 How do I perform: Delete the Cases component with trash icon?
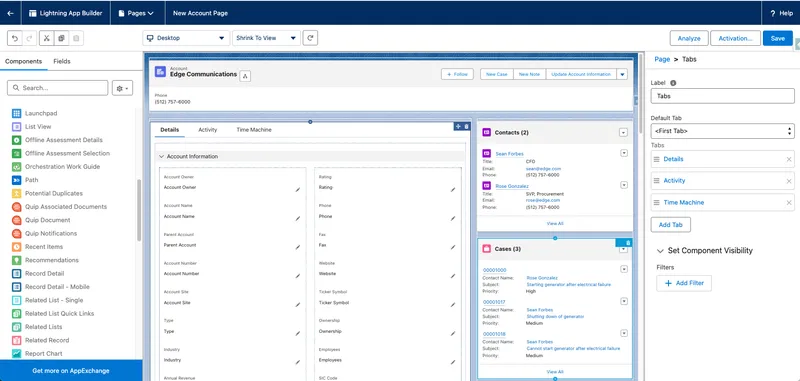point(628,242)
